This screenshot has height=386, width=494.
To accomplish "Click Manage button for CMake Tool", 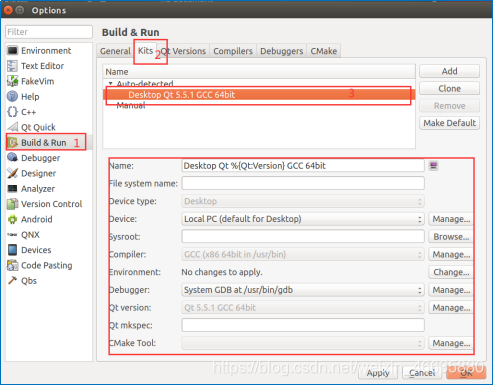I will click(451, 343).
